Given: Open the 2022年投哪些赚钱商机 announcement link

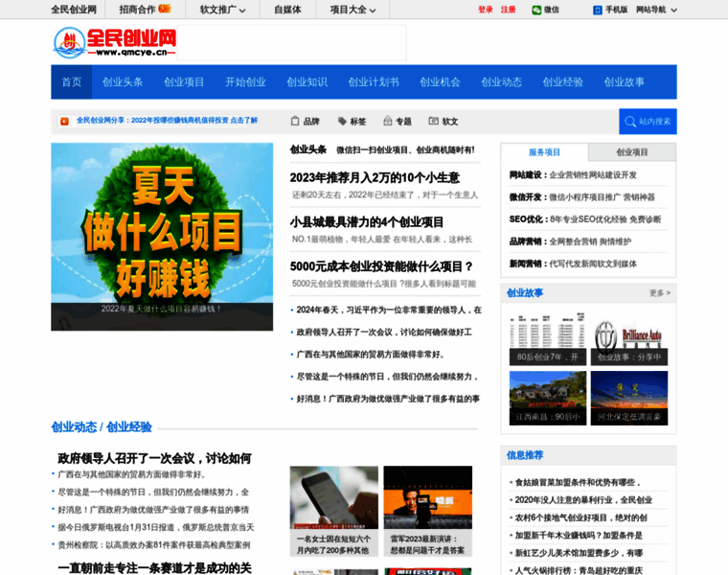Looking at the screenshot, I should click(167, 121).
